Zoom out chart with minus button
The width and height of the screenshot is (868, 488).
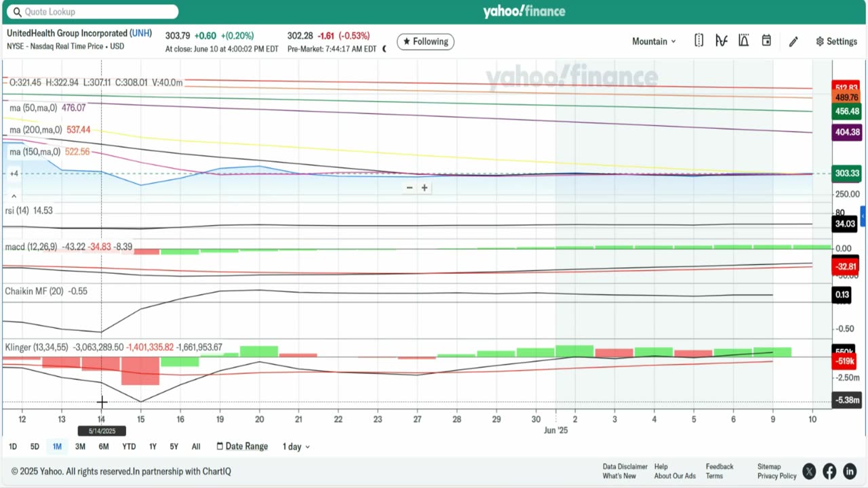click(410, 188)
